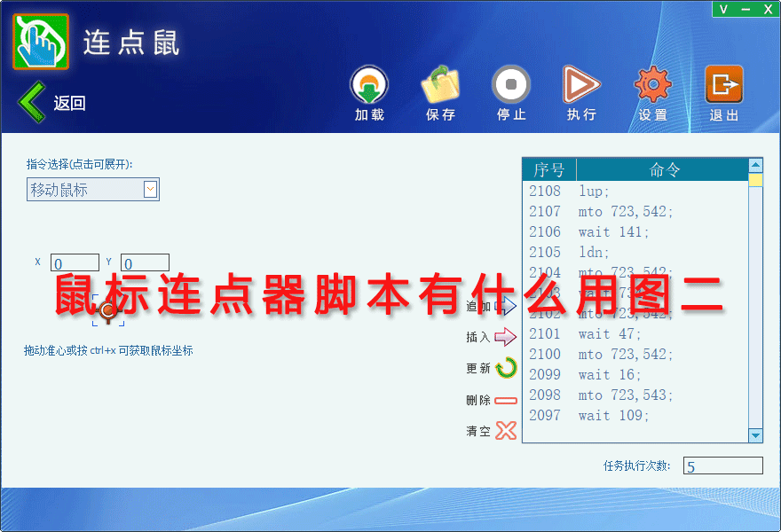Click the crosshair target picker icon

coord(108,310)
